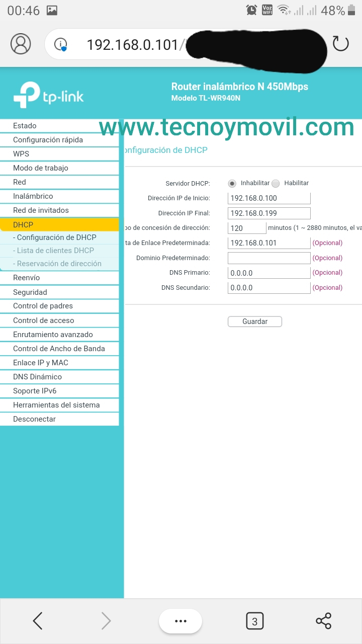Expand the Seguridad menu section

click(x=59, y=292)
